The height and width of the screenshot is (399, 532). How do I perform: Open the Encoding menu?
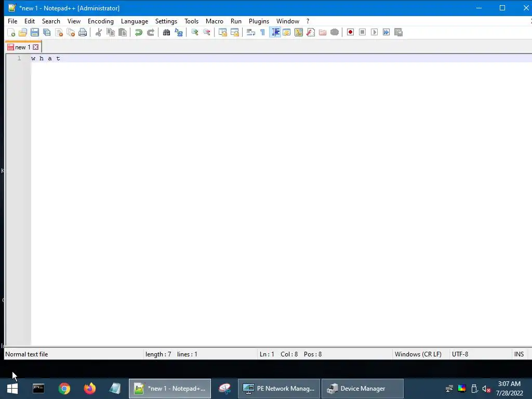(101, 21)
